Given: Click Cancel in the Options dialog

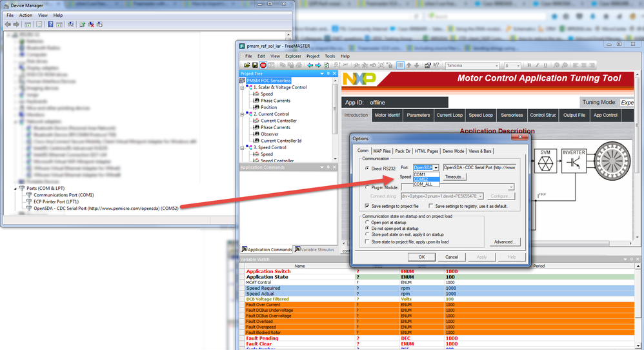Looking at the screenshot, I should [x=451, y=257].
